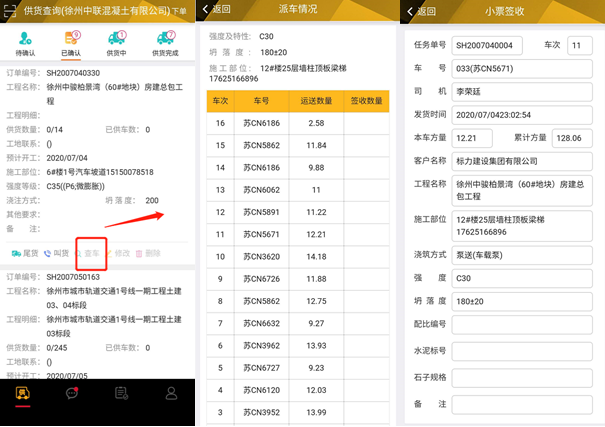This screenshot has width=605, height=427.
Task: Select trip 12 row's plate 苏CN5891
Action: pyautogui.click(x=261, y=212)
